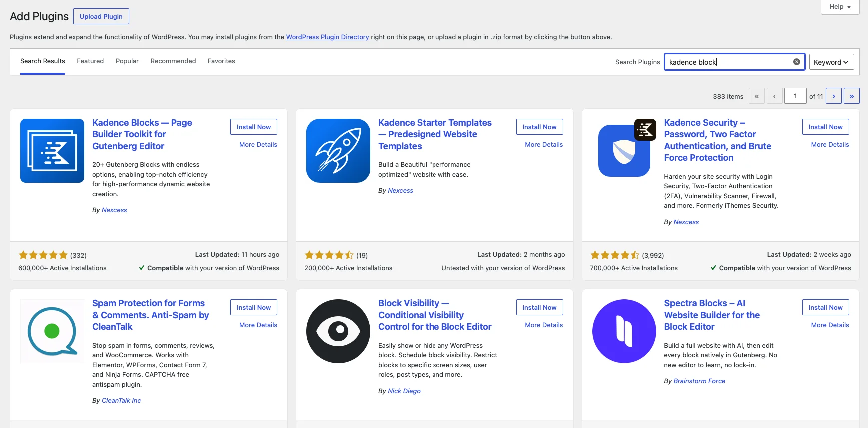Open the WordPress Plugin Directory link
Viewport: 868px width, 428px height.
coord(328,37)
